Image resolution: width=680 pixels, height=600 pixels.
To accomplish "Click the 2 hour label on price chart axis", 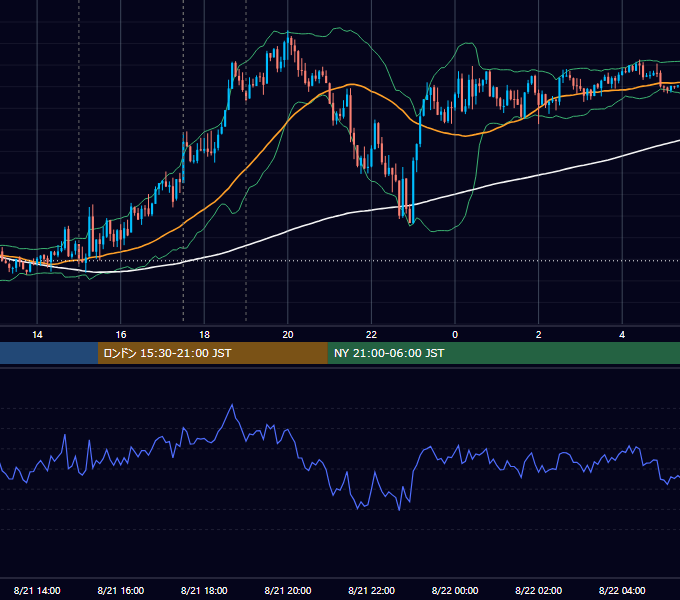I will (539, 335).
